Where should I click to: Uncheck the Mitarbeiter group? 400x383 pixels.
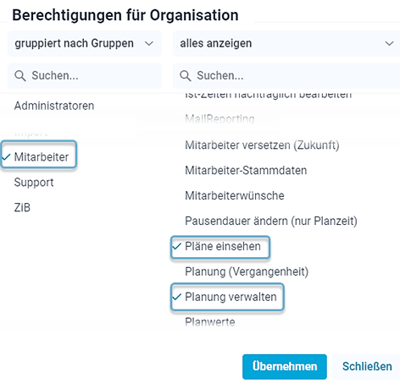pos(39,154)
